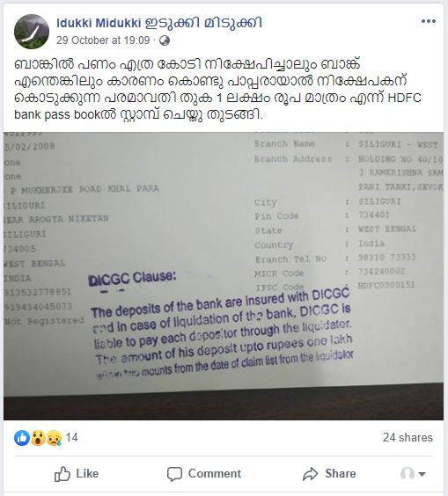Click the Wow reaction emoji
This screenshot has width=448, height=496.
pyautogui.click(x=38, y=438)
